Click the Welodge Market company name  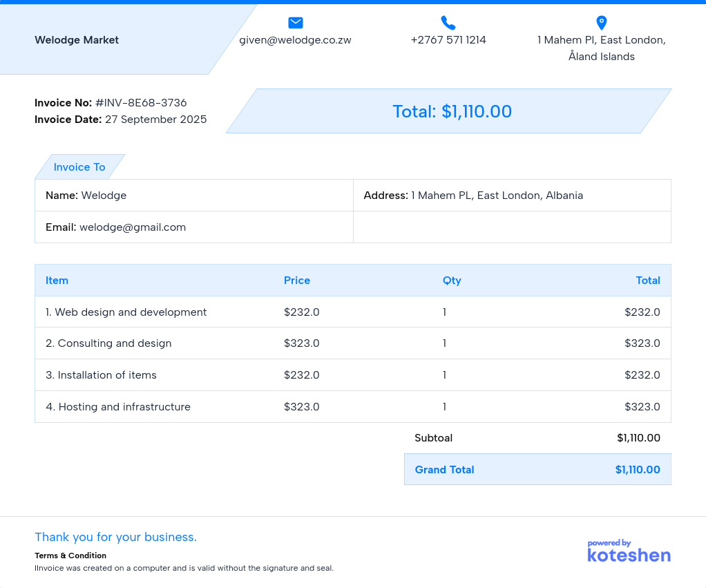click(77, 40)
